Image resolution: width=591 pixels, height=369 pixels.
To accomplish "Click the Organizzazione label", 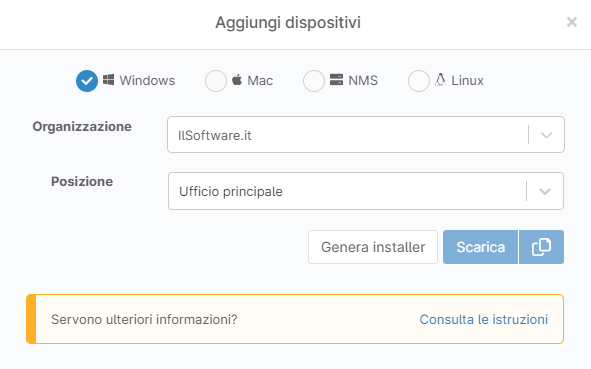I will pos(82,126).
